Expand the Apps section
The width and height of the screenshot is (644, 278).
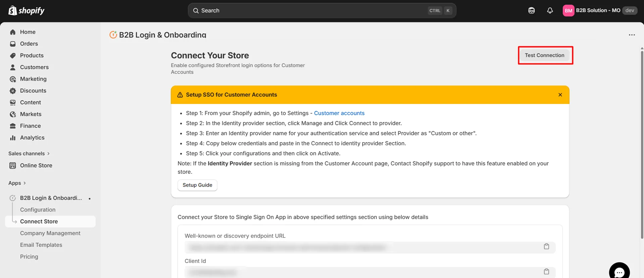17,183
